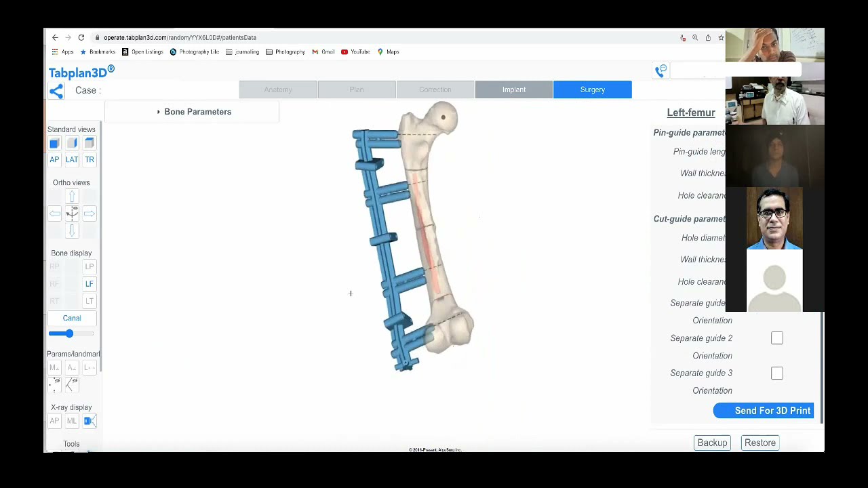
Task: Select the first standard view cube icon
Action: click(x=54, y=143)
